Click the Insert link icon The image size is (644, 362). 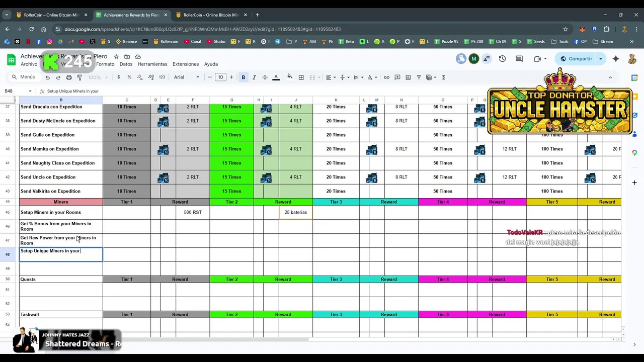[x=386, y=77]
